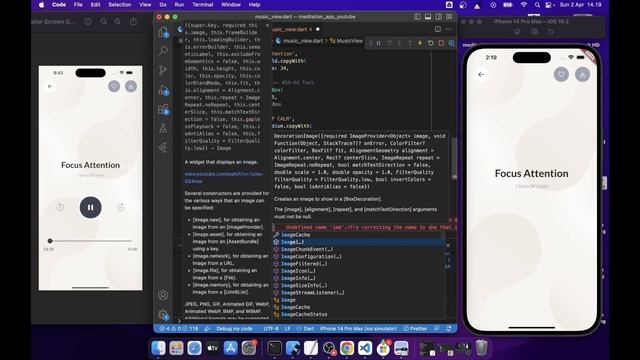Pause debugging in the debug toolbar
Image resolution: width=640 pixels, height=360 pixels.
(x=379, y=43)
